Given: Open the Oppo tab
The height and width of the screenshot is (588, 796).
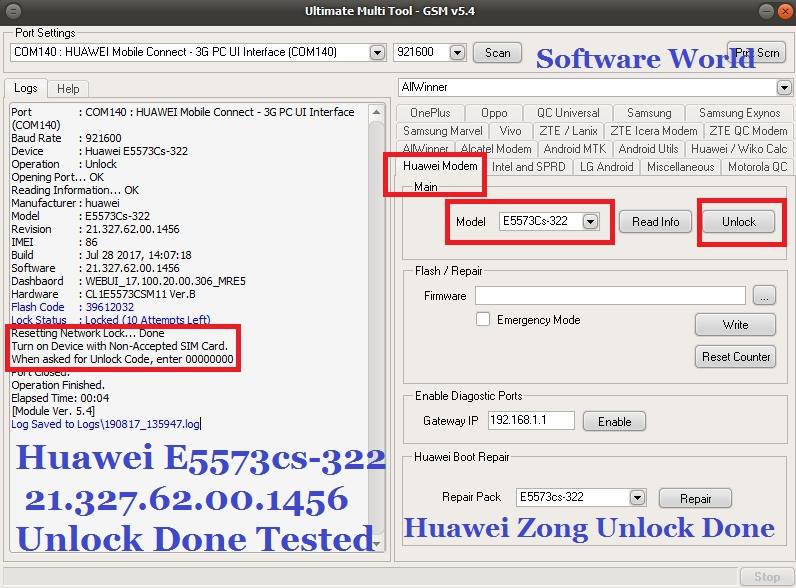Looking at the screenshot, I should coord(494,113).
